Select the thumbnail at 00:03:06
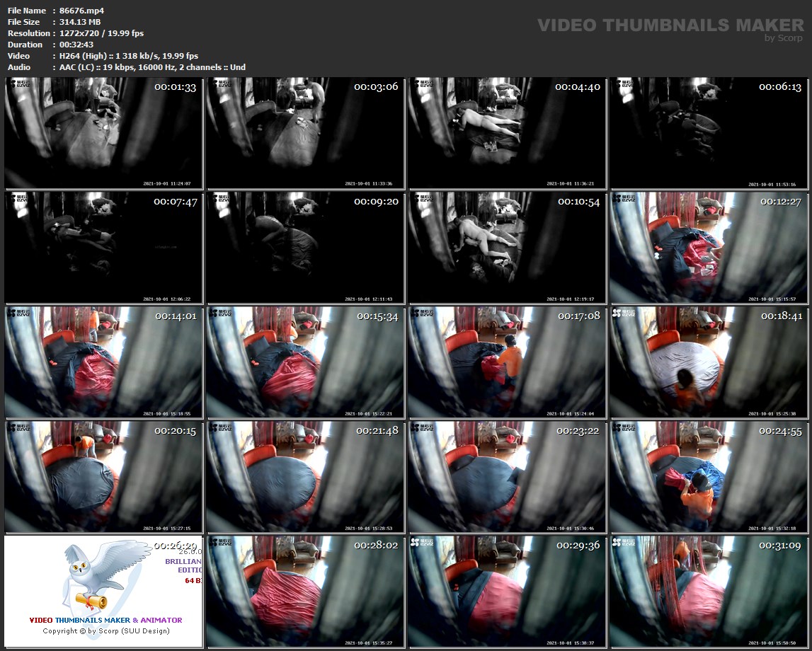 (x=305, y=134)
